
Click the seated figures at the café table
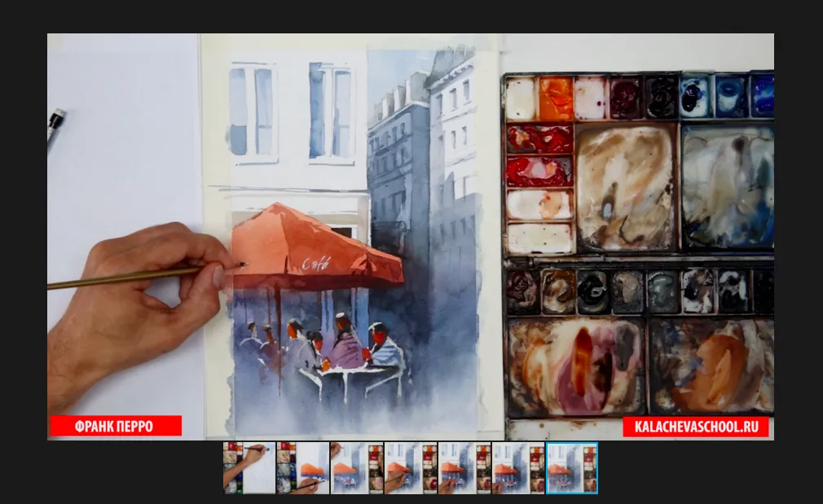334,346
